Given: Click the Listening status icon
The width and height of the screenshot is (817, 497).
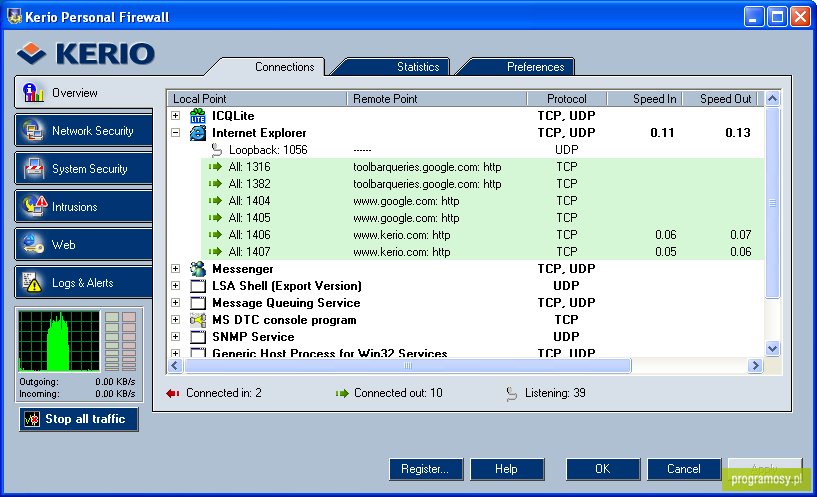Looking at the screenshot, I should point(511,394).
